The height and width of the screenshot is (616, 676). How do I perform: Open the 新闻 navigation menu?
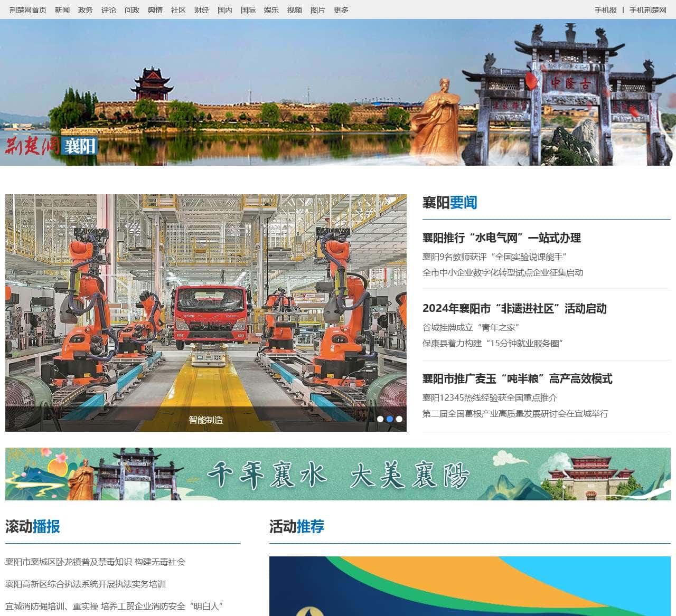[62, 10]
